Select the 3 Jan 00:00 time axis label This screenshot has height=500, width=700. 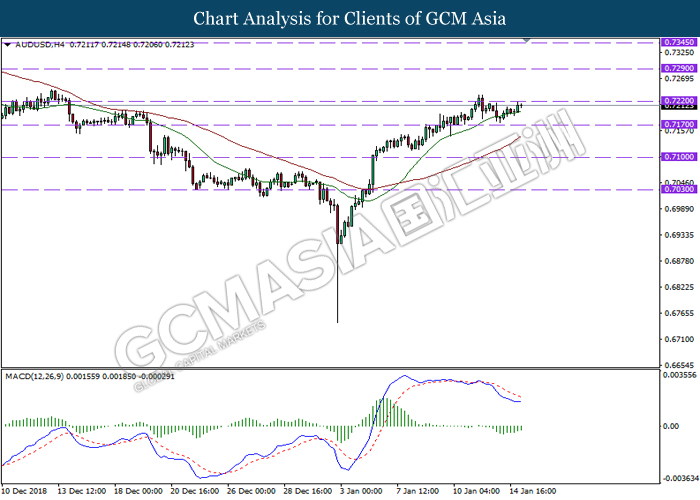362,491
